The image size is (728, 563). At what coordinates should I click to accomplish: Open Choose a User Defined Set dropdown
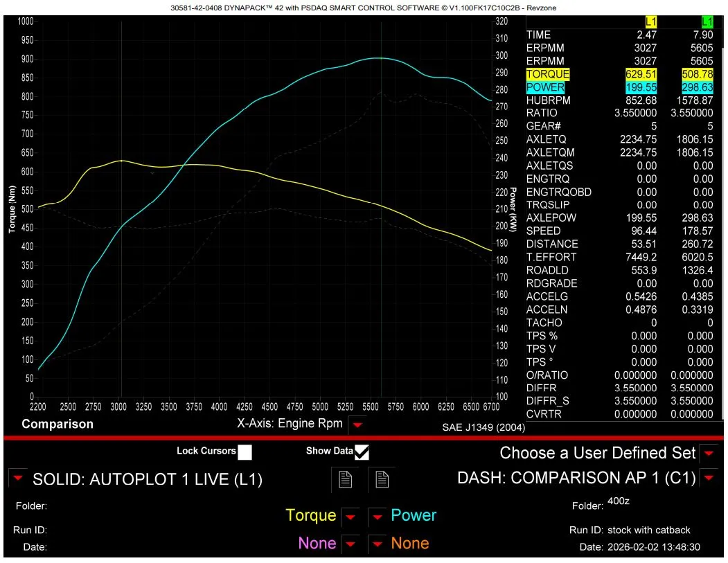pyautogui.click(x=708, y=454)
